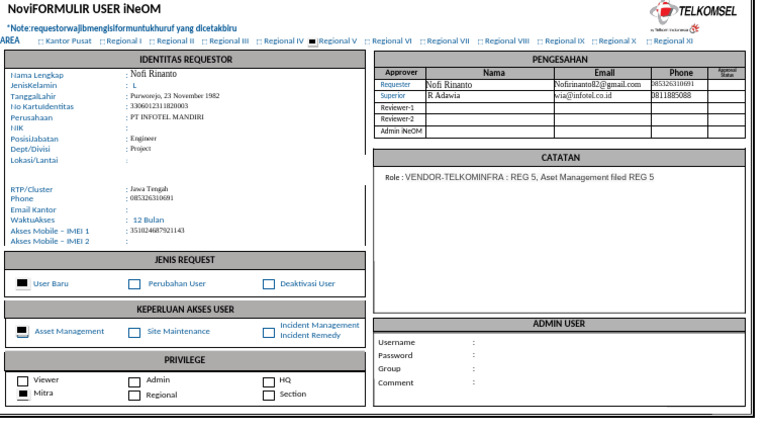Click the blue requestor note line
768x433 pixels.
121,28
